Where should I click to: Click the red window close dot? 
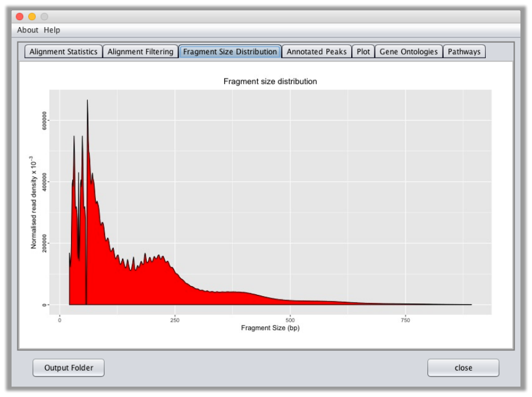[20, 16]
